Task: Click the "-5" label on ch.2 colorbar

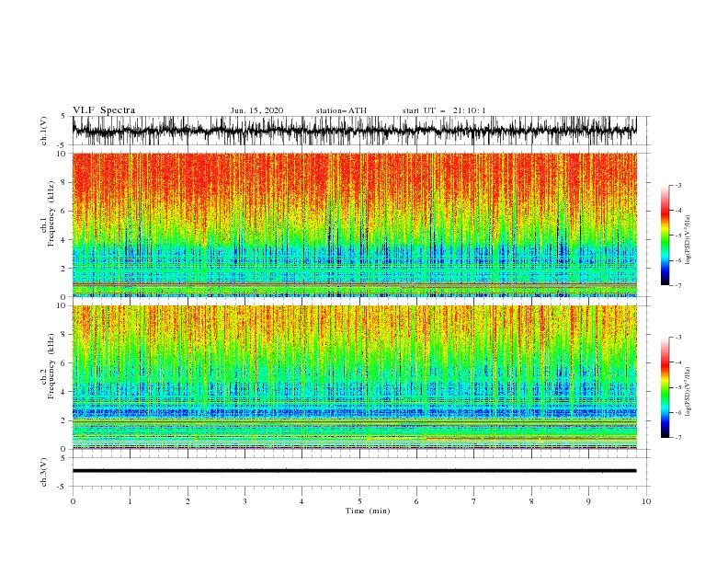Action: click(x=678, y=387)
